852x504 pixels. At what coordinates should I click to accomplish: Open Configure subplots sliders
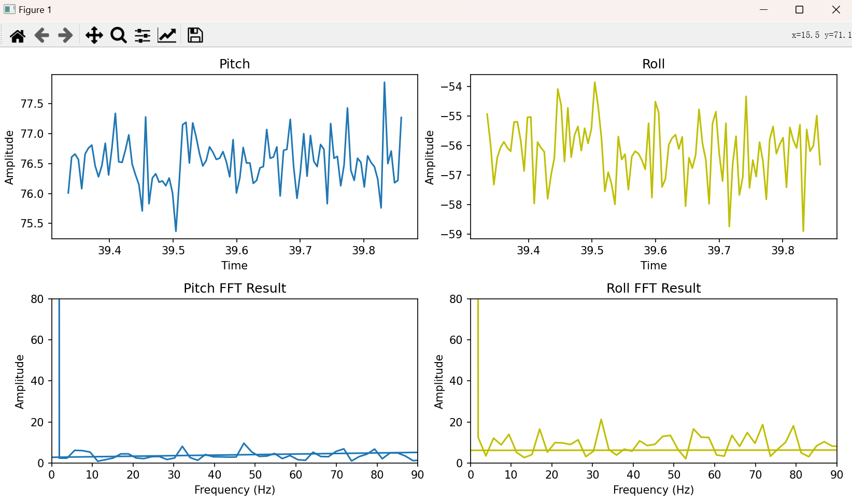coord(143,35)
